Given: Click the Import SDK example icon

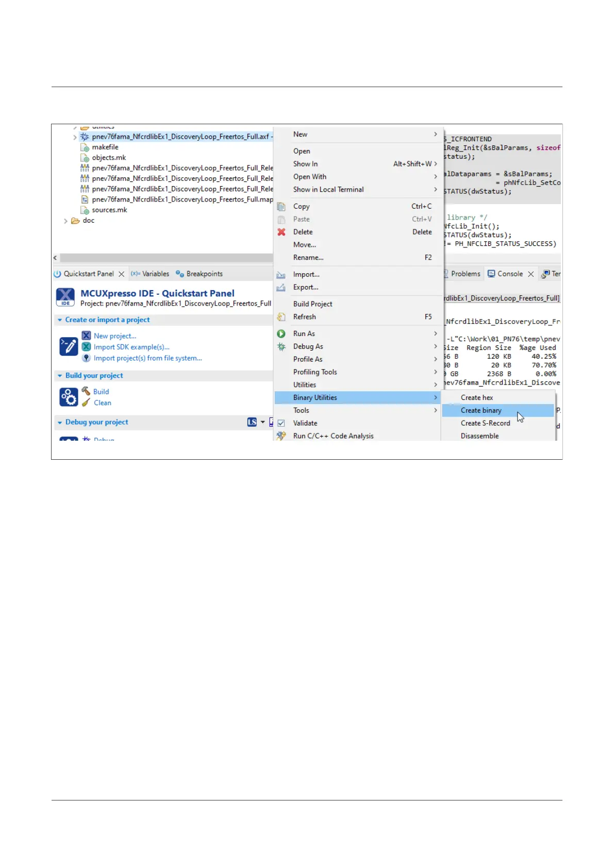Looking at the screenshot, I should click(87, 347).
